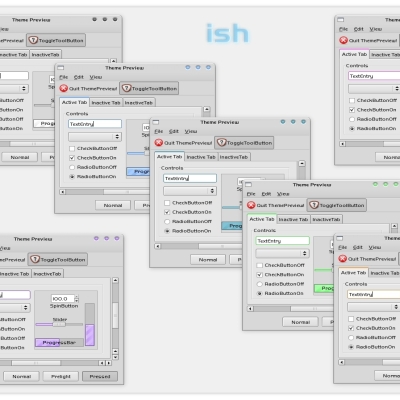Click horizontal scroll-left arrow in blue-accent window

click(x=63, y=192)
